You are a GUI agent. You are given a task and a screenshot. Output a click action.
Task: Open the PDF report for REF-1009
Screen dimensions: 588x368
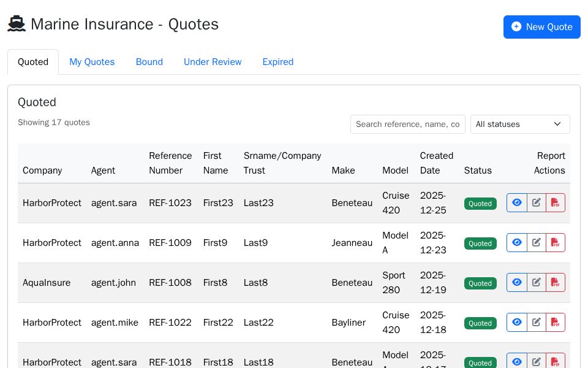pyautogui.click(x=556, y=242)
